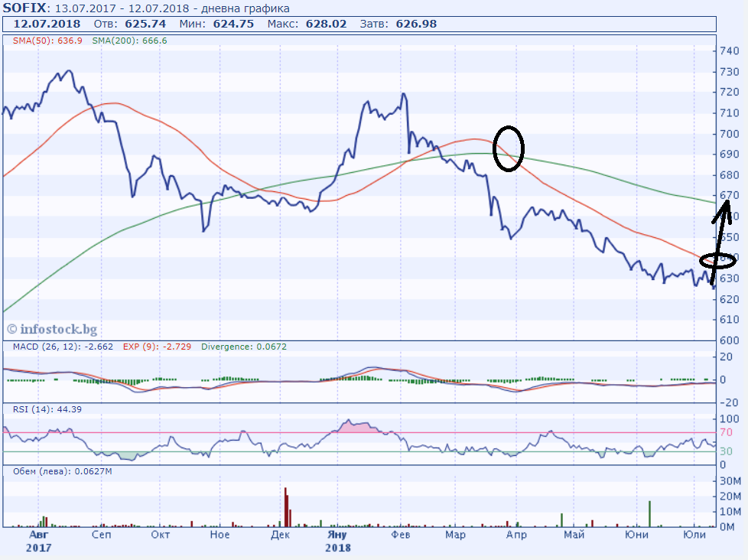The width and height of the screenshot is (748, 560).
Task: Click the minimum value 624.75
Action: (x=233, y=24)
